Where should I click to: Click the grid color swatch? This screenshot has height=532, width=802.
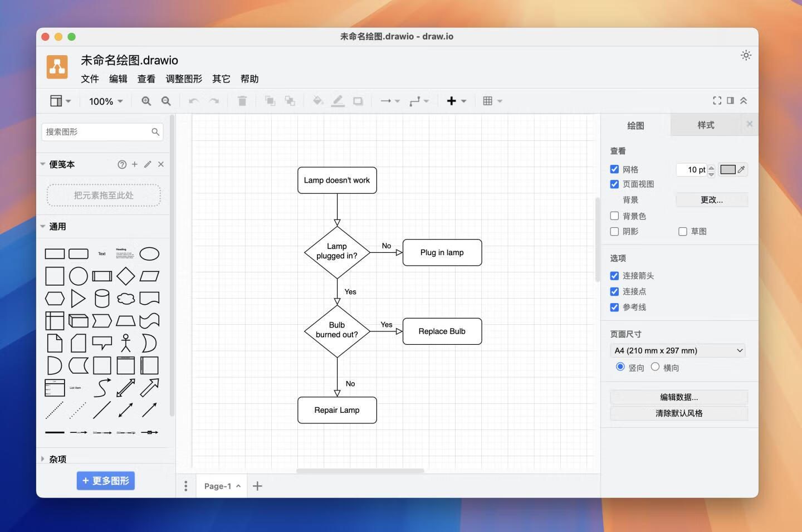pyautogui.click(x=727, y=169)
